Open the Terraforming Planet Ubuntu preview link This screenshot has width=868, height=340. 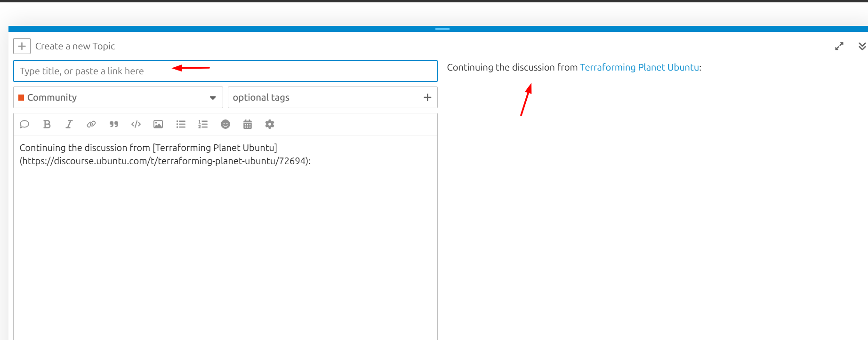tap(639, 67)
